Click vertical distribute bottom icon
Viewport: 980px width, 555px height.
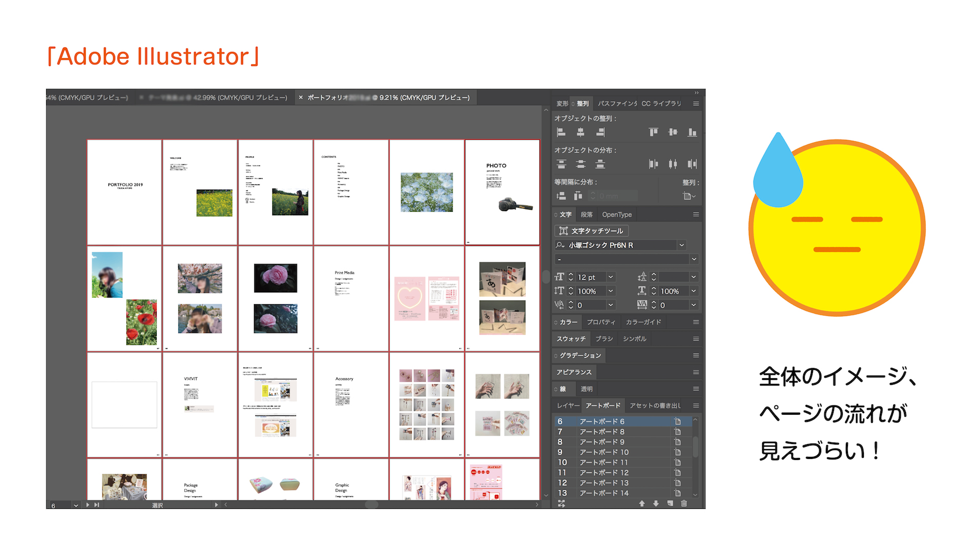pyautogui.click(x=600, y=164)
